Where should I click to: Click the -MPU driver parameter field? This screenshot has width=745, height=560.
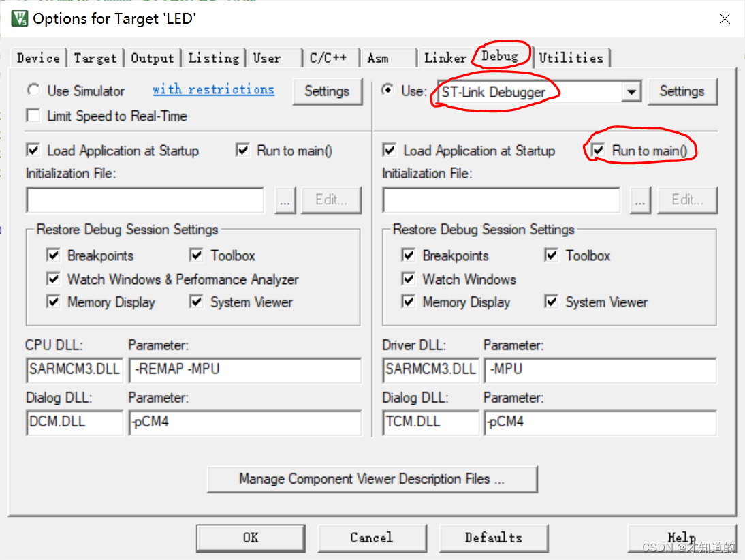coord(600,370)
